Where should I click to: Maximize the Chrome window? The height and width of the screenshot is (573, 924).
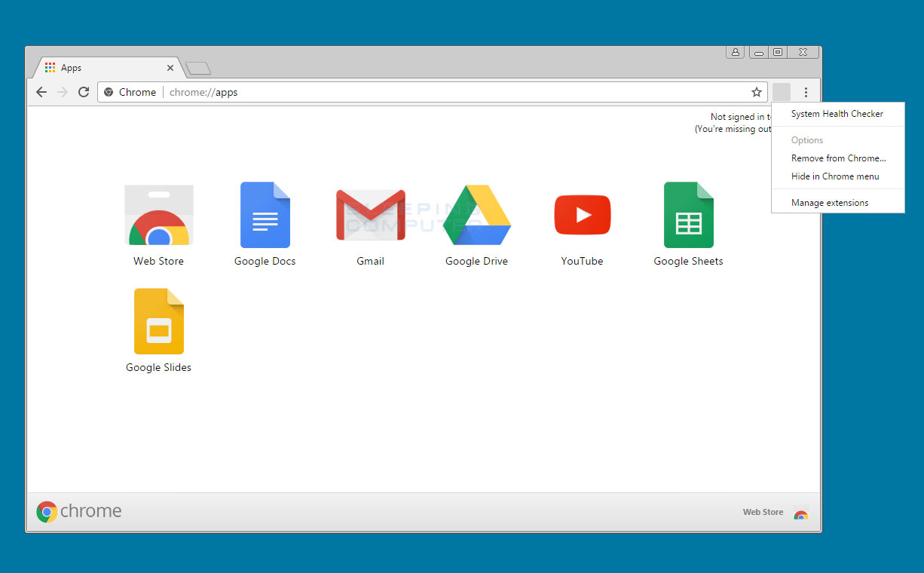pos(778,52)
